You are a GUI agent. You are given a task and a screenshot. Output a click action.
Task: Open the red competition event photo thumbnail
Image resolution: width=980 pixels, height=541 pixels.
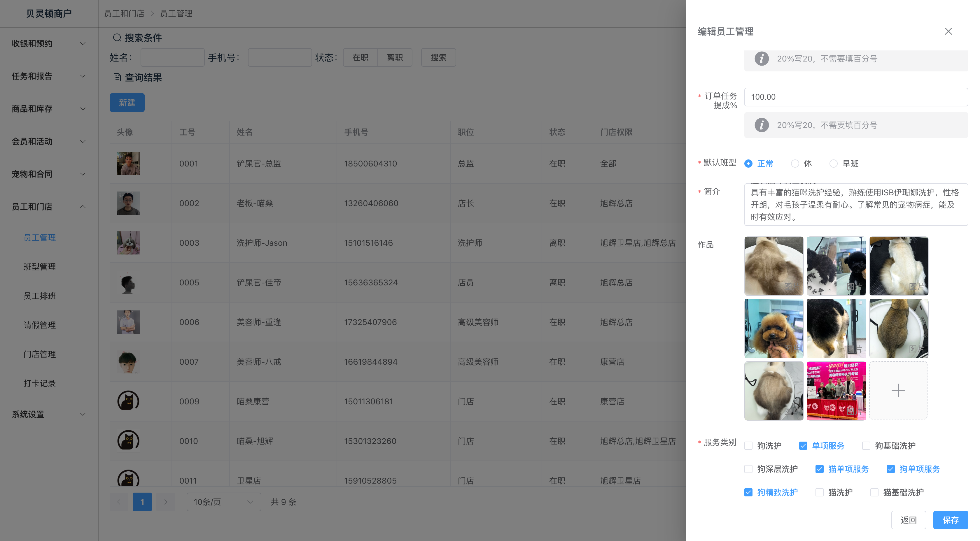point(836,391)
